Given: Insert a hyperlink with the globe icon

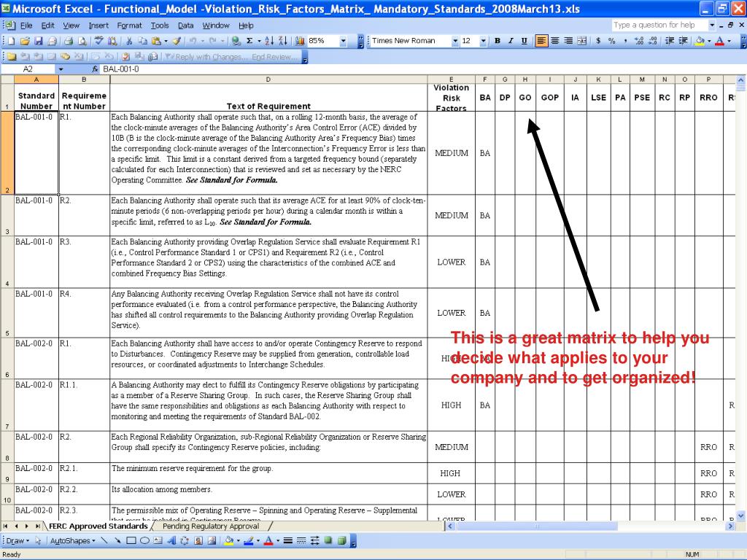Looking at the screenshot, I should 236,42.
